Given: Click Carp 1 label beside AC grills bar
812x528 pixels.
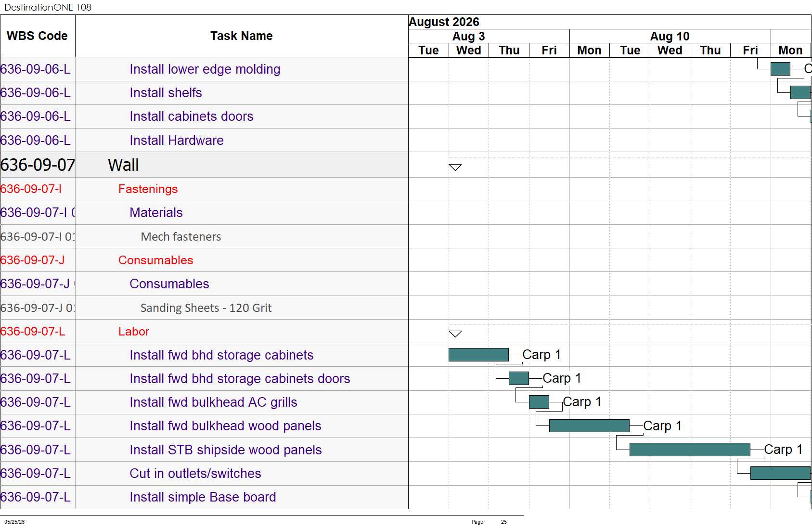Looking at the screenshot, I should click(582, 402).
